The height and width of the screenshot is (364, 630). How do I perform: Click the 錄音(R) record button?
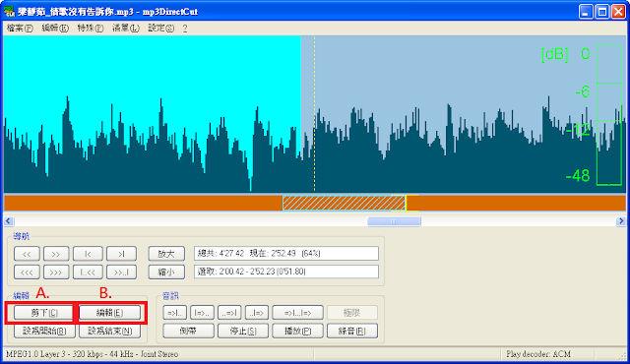point(352,332)
